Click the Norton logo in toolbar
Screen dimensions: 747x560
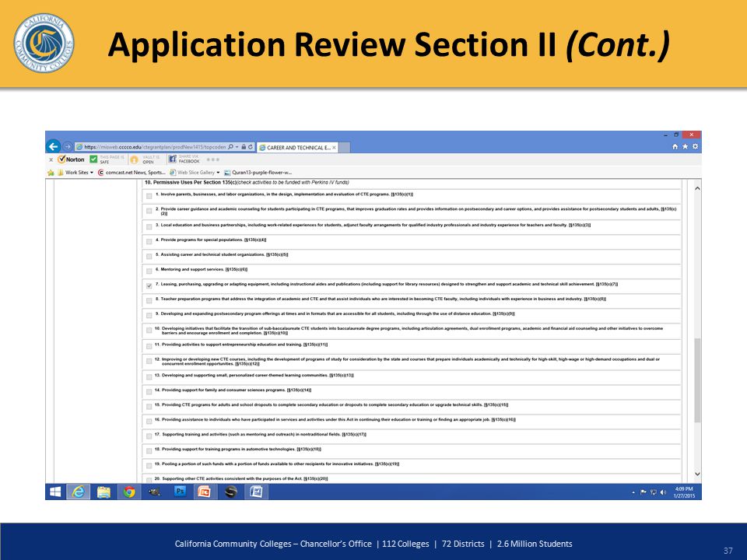coord(71,159)
